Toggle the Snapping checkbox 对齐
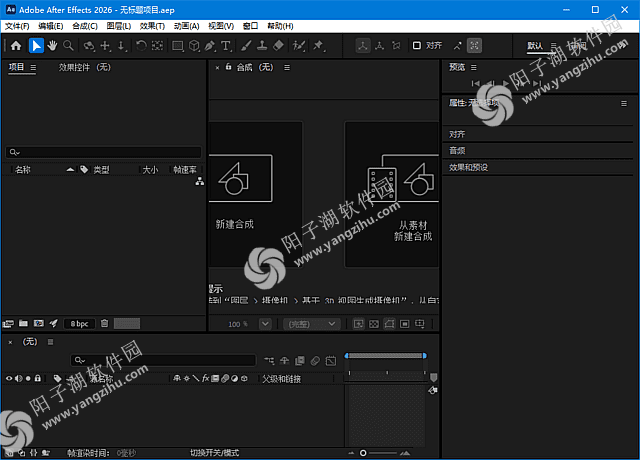The image size is (640, 460). [417, 45]
